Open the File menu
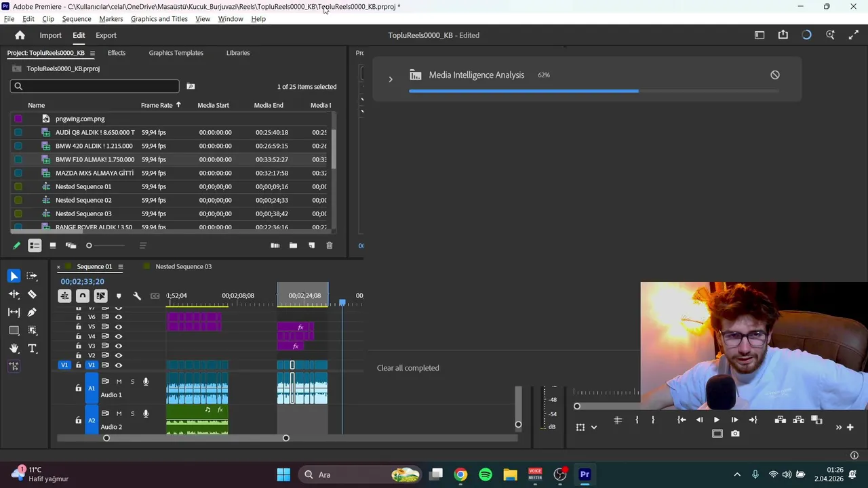This screenshot has height=488, width=868. pyautogui.click(x=9, y=19)
